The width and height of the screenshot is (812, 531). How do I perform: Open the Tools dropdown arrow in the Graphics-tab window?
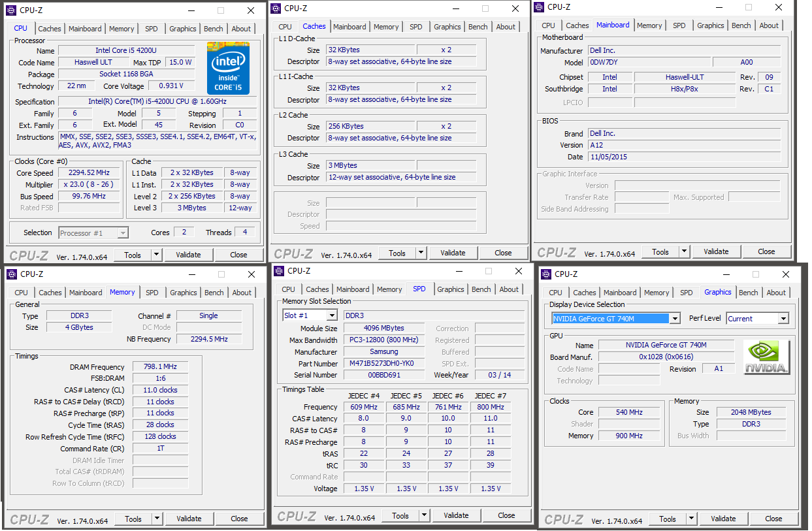pyautogui.click(x=692, y=519)
